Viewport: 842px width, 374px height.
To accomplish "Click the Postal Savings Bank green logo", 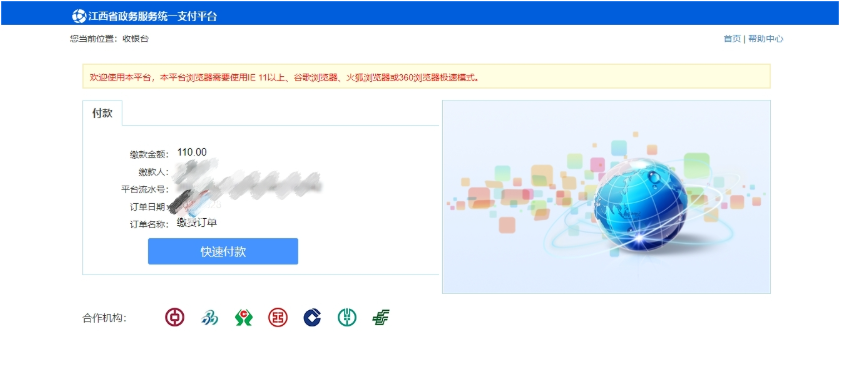I will (x=381, y=318).
